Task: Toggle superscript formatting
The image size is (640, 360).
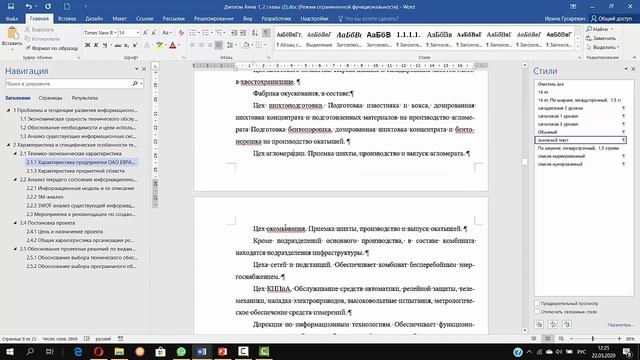Action: (x=135, y=45)
